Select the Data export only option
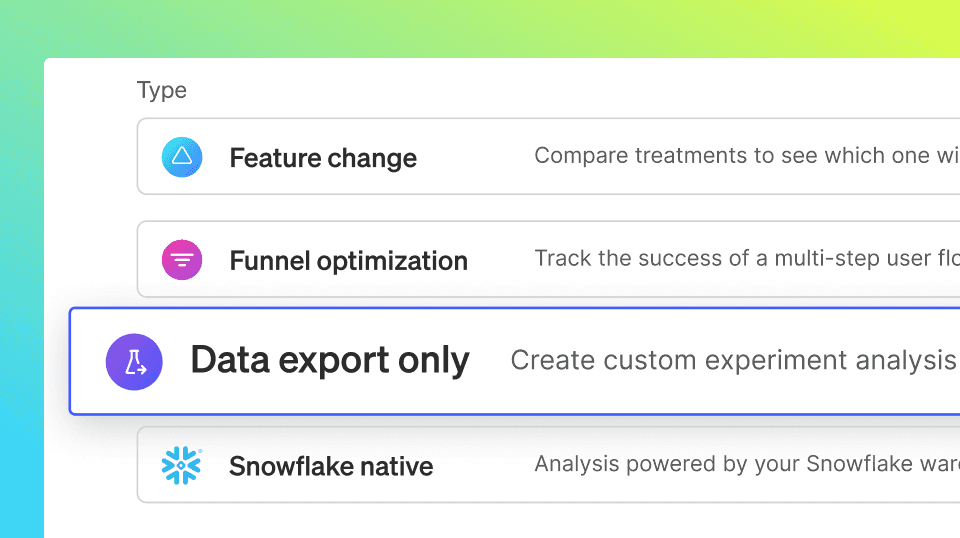 514,361
